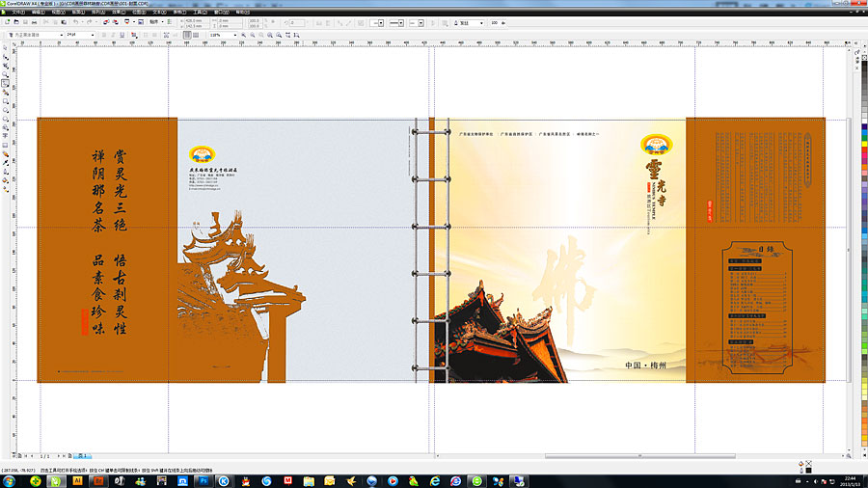Choose the Ellipse tool
Image resolution: width=868 pixels, height=488 pixels.
tap(5, 110)
